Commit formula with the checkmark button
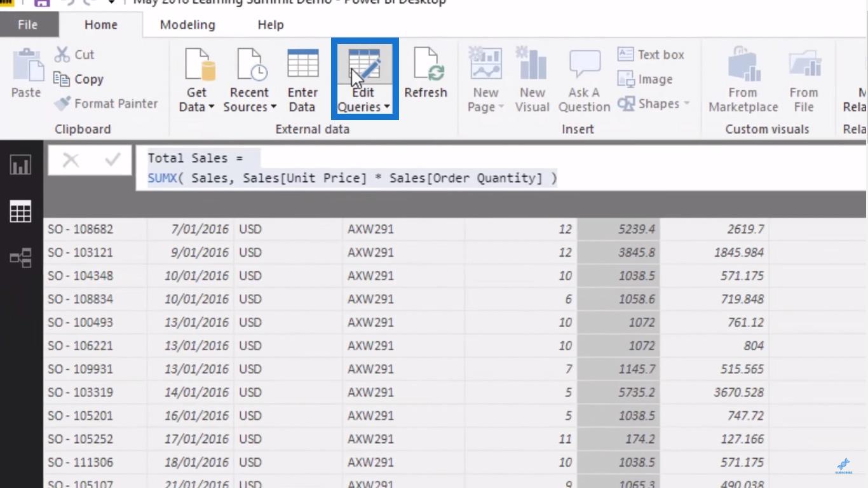The image size is (868, 488). click(112, 160)
